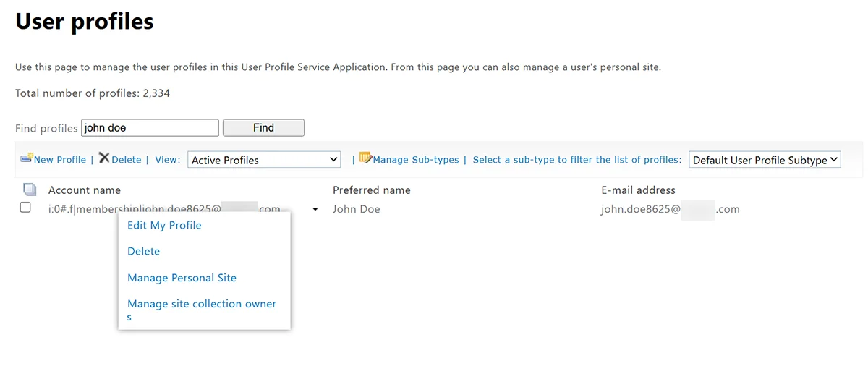Select Manage Personal Site menu entry
This screenshot has height=374, width=868.
[x=182, y=278]
